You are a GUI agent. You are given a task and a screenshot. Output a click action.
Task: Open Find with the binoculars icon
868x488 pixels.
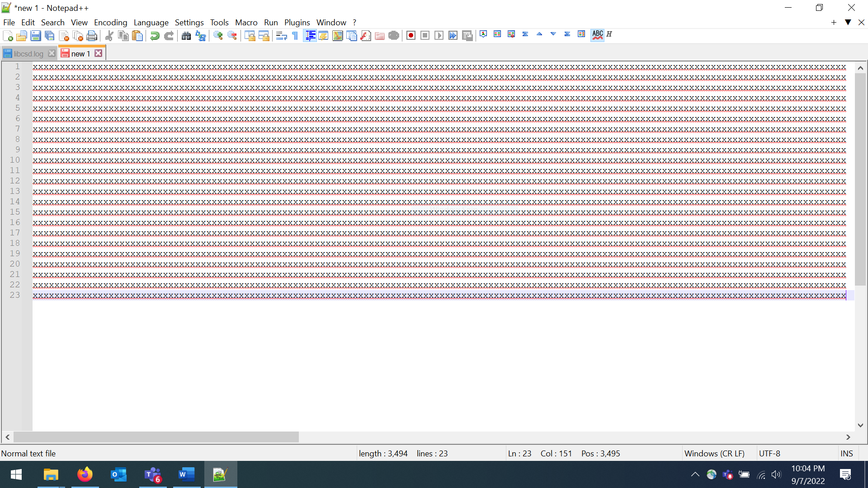tap(186, 36)
